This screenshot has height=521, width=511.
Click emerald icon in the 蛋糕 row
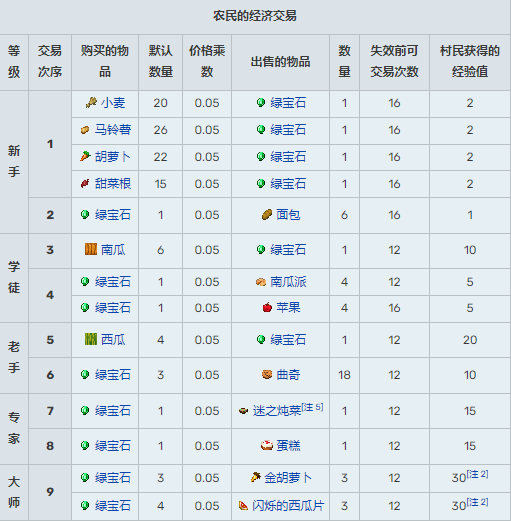(85, 445)
